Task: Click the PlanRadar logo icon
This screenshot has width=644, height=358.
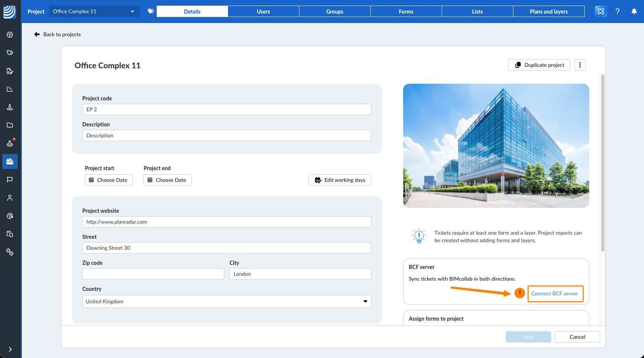Action: 9,12
